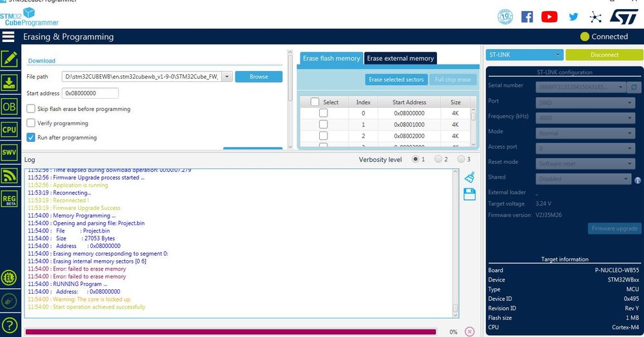Enable Verify programming checkbox
Image resolution: width=644 pixels, height=337 pixels.
[31, 123]
